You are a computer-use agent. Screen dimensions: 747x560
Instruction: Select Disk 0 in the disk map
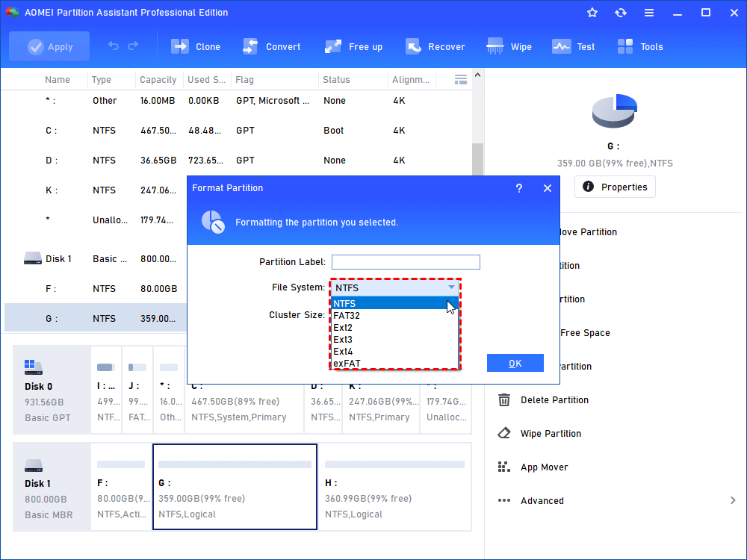click(52, 390)
